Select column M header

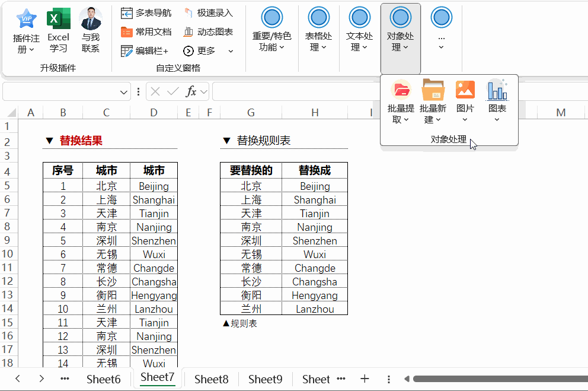pos(561,113)
